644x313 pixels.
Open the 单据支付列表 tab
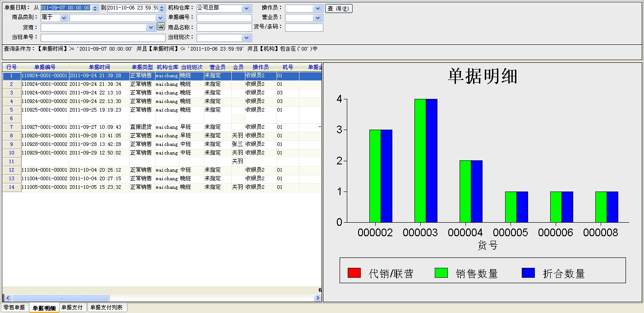pyautogui.click(x=106, y=308)
